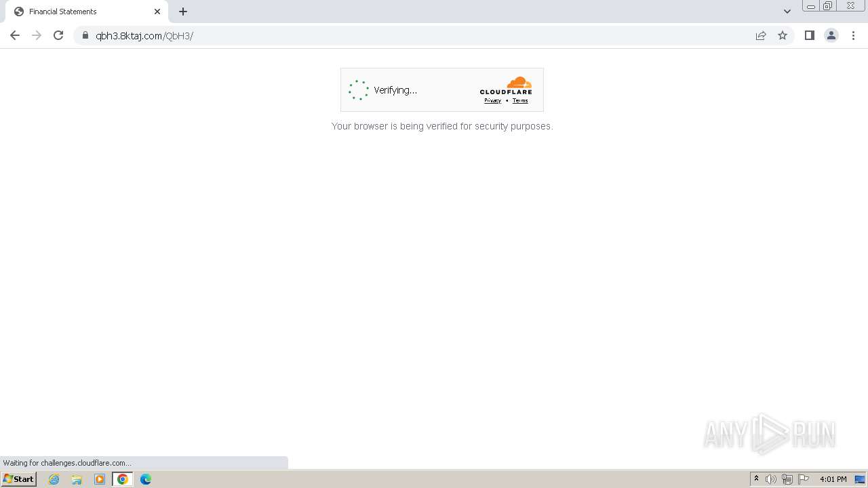868x488 pixels.
Task: Launch Microsoft Edge from the taskbar
Action: (146, 479)
